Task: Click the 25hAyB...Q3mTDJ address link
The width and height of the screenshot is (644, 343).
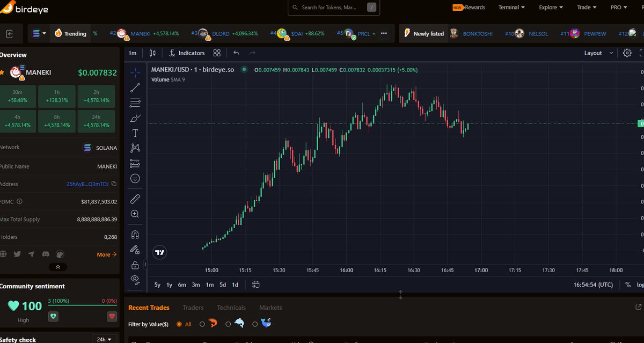Action: (87, 184)
